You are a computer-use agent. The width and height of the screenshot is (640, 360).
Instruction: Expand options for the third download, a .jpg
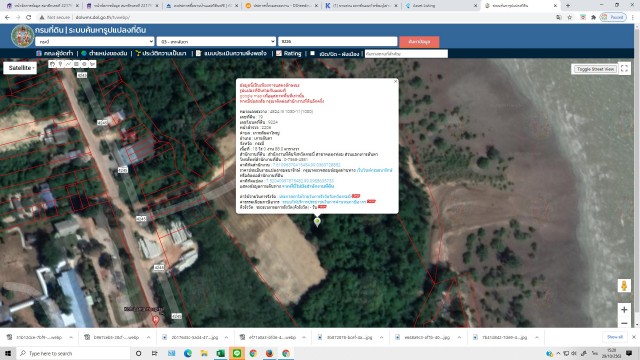226,338
